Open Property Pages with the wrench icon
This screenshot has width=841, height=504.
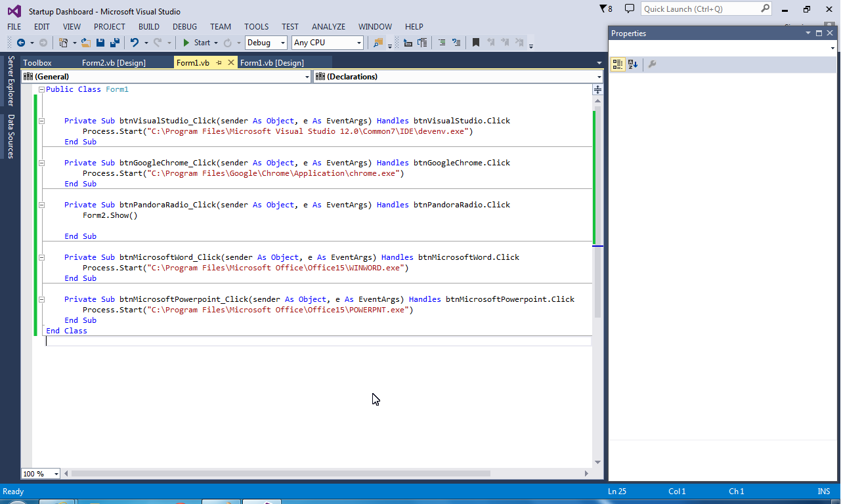(653, 64)
